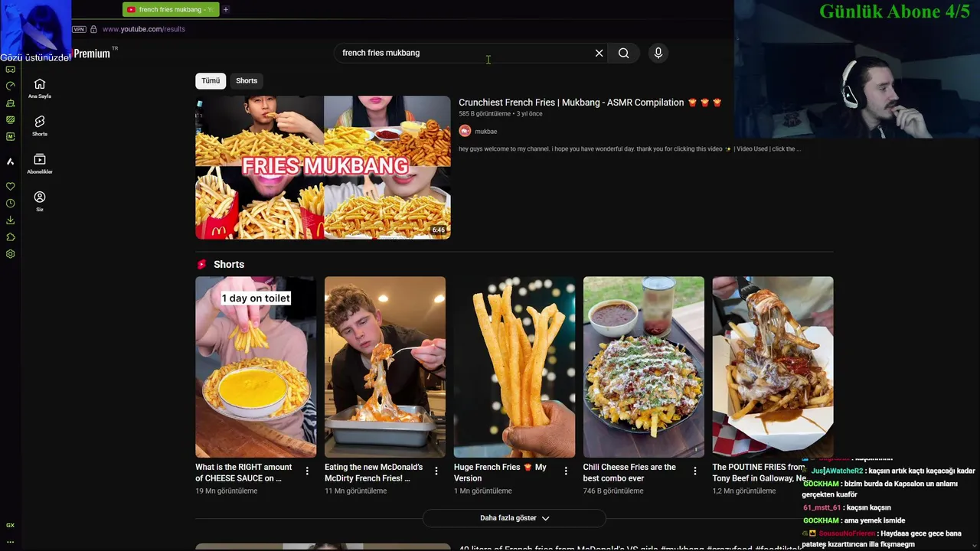Open bookmarks heart icon in browser sidebar

tap(10, 186)
